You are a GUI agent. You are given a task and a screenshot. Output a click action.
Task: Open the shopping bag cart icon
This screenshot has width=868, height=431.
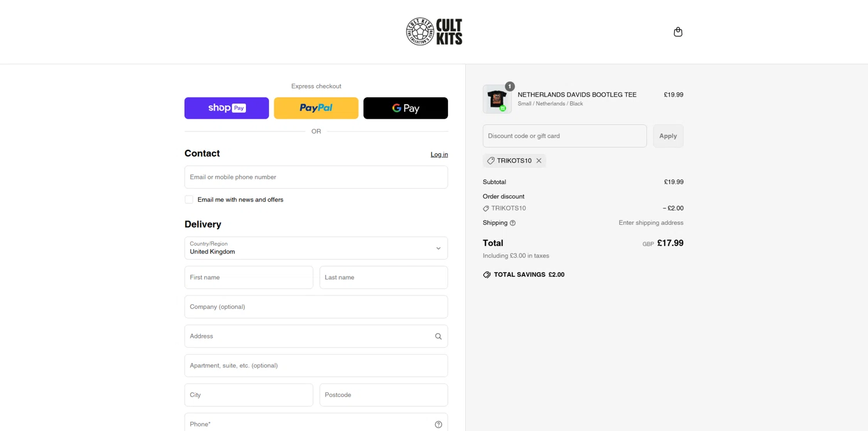coord(678,32)
